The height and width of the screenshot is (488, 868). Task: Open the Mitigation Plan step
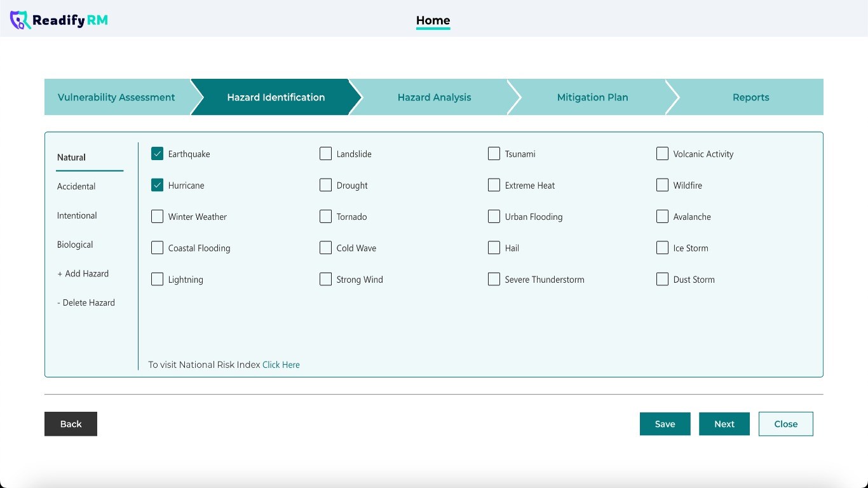coord(592,97)
